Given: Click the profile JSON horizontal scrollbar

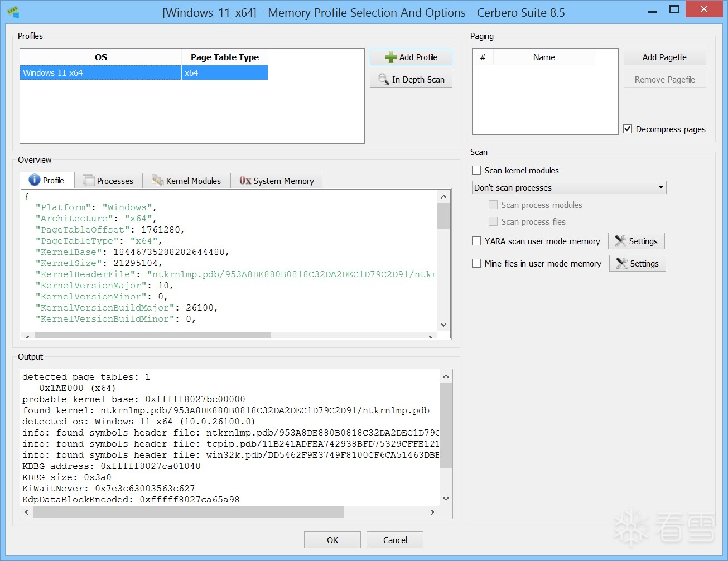Looking at the screenshot, I should [x=152, y=336].
